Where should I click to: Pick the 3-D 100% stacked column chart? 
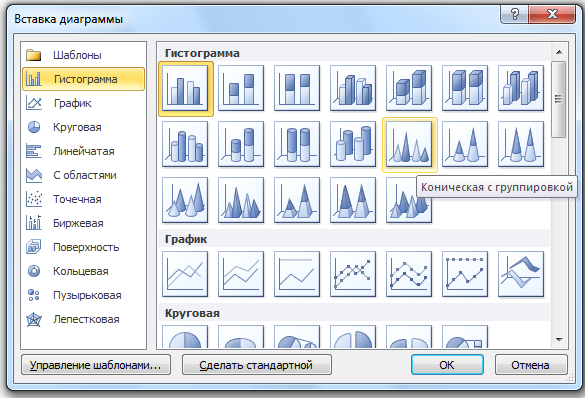(465, 89)
